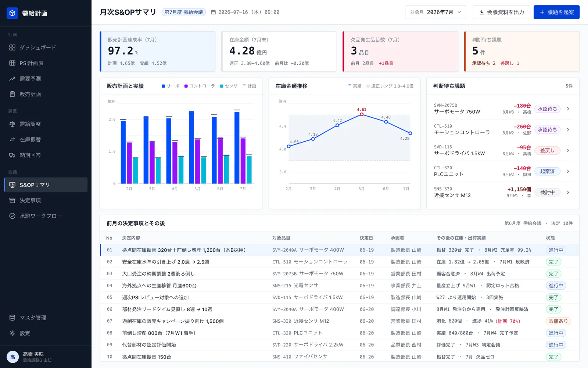Viewport: 588px width, 368px height.
Task: Click the 設定 gear icon
Action: click(x=12, y=333)
